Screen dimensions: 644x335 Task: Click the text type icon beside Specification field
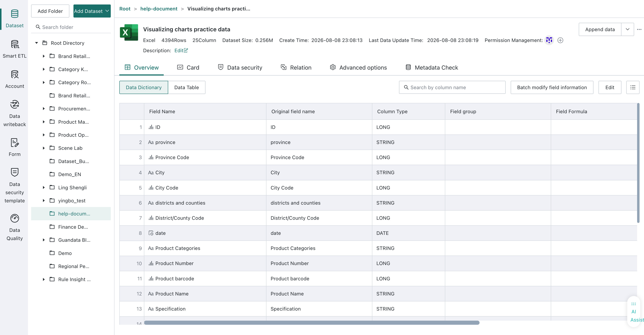tap(151, 309)
